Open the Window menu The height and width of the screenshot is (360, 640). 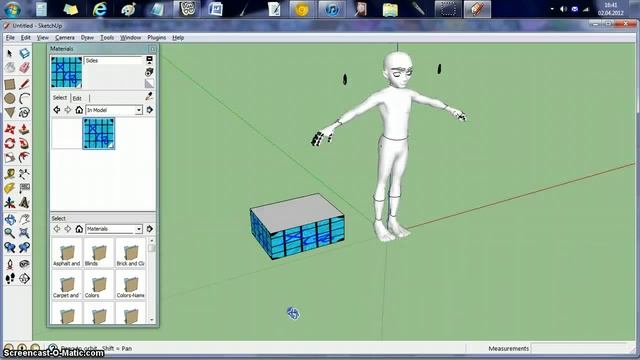click(x=130, y=38)
